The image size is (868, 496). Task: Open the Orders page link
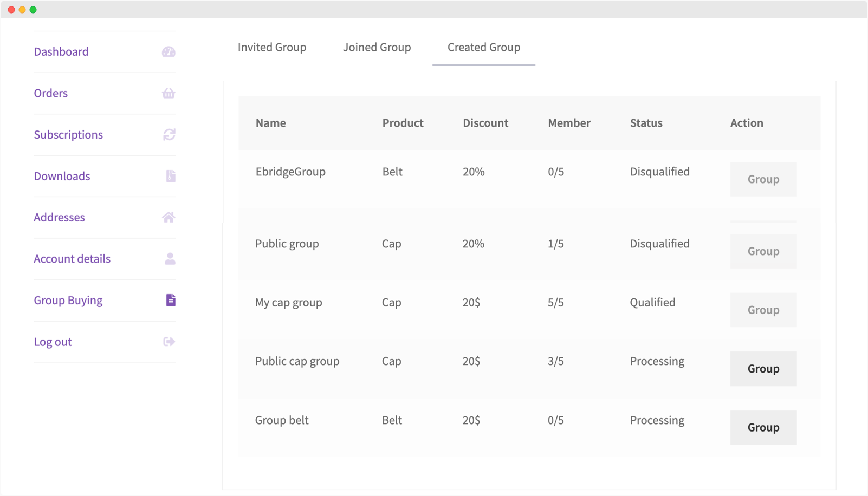[50, 93]
